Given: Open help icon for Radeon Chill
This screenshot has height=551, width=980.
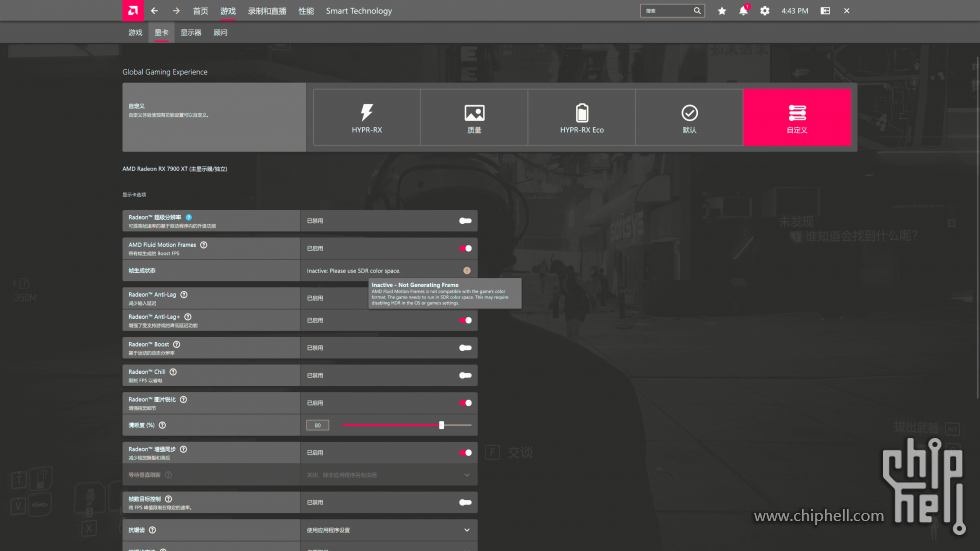Looking at the screenshot, I should click(173, 372).
